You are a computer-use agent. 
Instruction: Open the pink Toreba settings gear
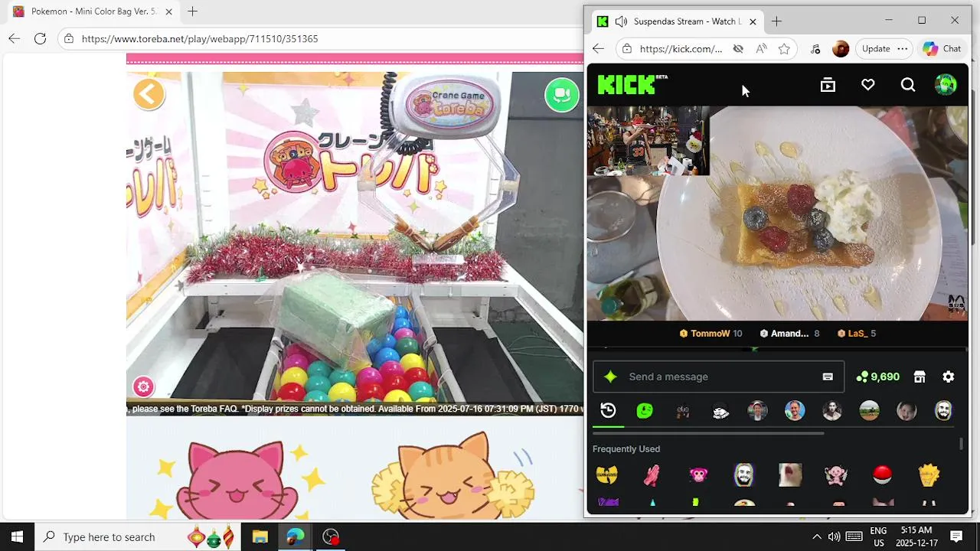click(x=143, y=386)
